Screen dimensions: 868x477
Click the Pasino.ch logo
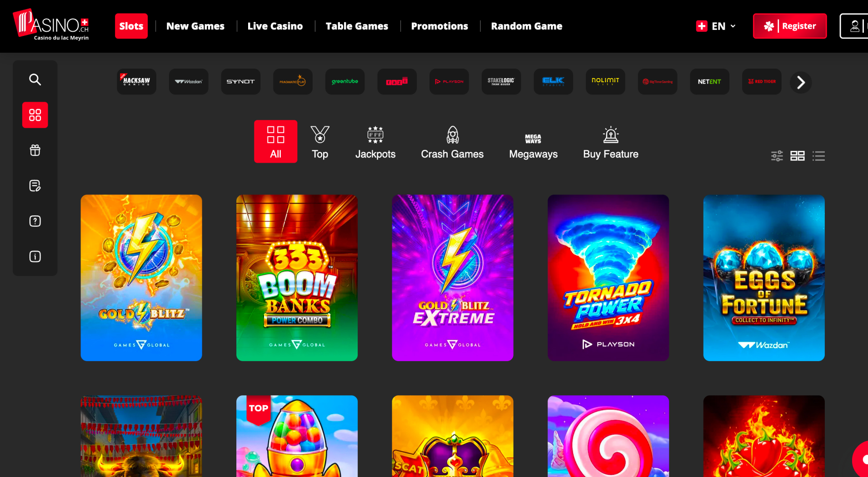pyautogui.click(x=51, y=25)
